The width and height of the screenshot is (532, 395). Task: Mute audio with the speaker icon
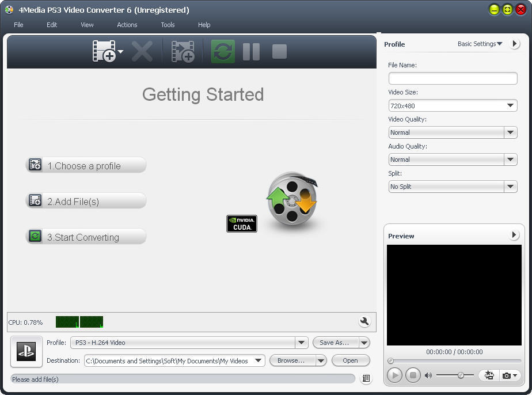pos(428,375)
